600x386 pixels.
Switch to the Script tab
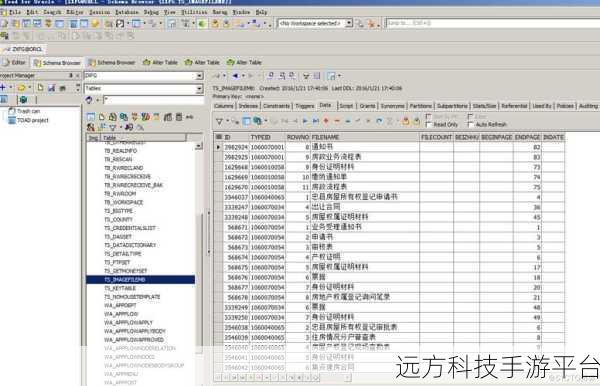tap(346, 106)
